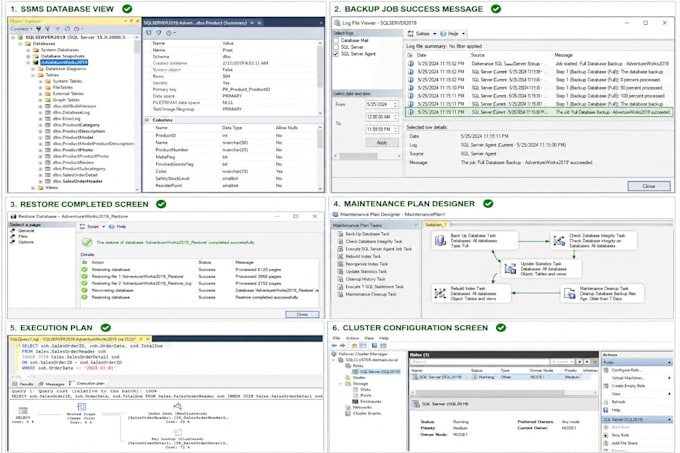Select dbo.SalesOrderHeader table in Object Explorer
Image resolution: width=680 pixels, height=453 pixels.
tap(78, 181)
